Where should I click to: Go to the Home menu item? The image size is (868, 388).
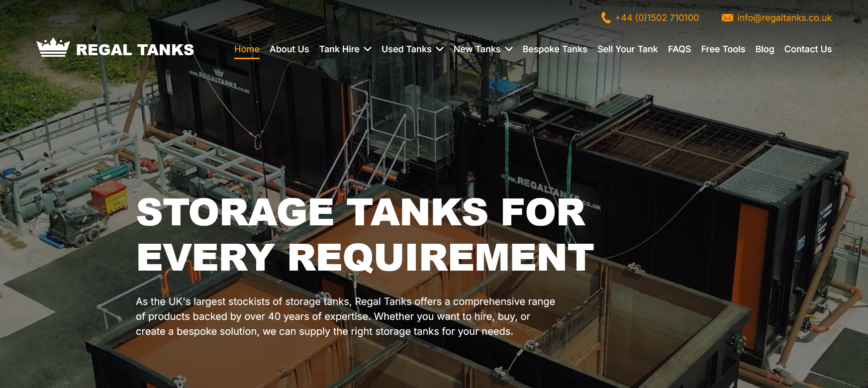(x=247, y=49)
